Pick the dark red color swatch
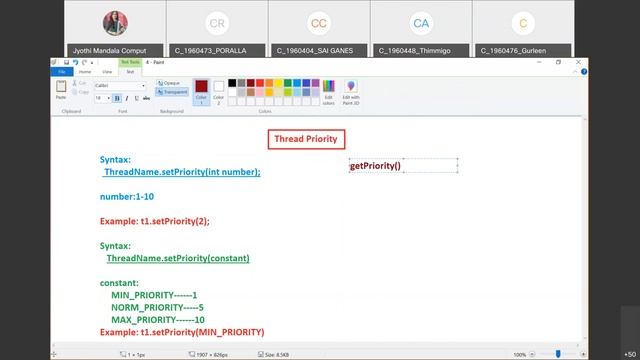The height and width of the screenshot is (360, 640). tap(251, 83)
